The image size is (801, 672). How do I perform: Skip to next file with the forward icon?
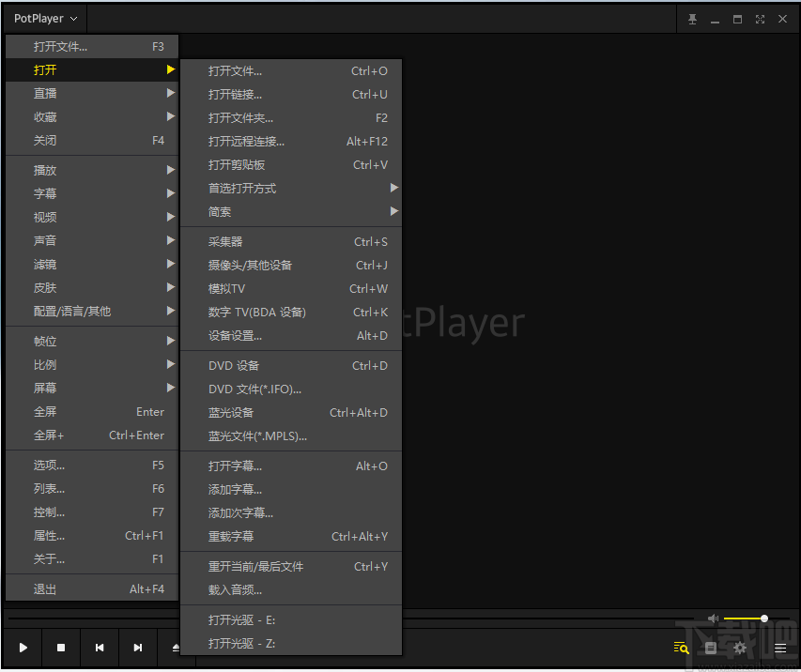138,648
